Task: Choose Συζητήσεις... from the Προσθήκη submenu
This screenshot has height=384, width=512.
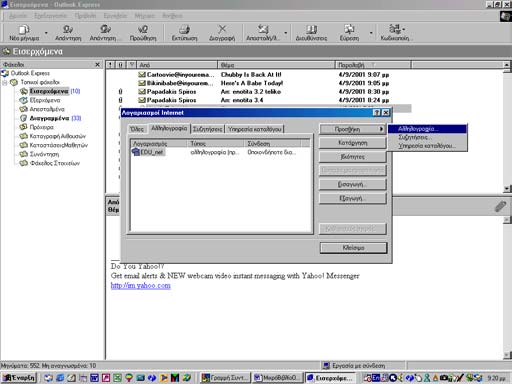Action: click(x=427, y=137)
